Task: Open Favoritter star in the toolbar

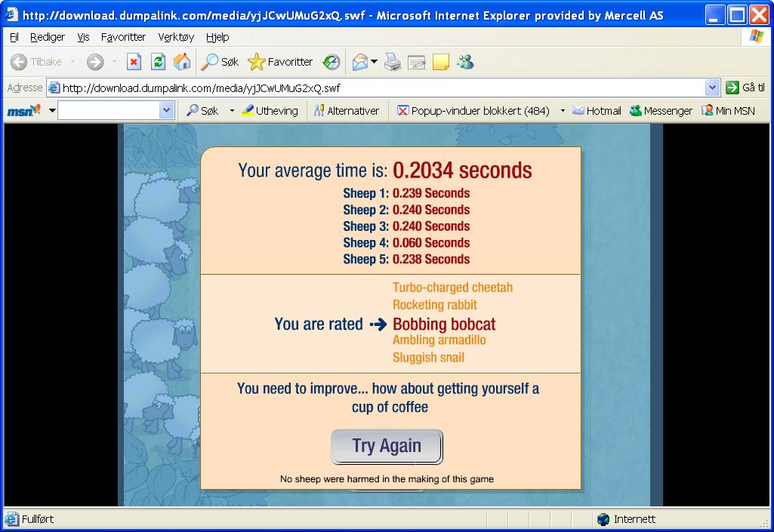Action: (280, 62)
